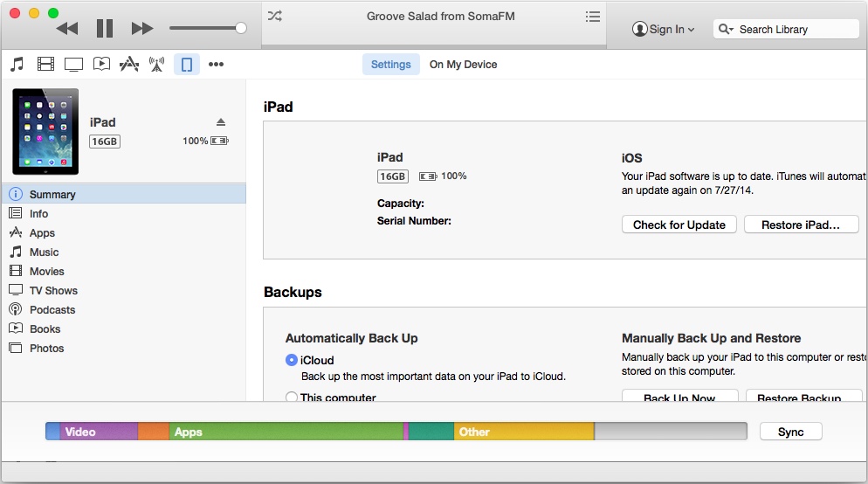Select Music in the sidebar
Screen dimensions: 868x484
(124, 252)
